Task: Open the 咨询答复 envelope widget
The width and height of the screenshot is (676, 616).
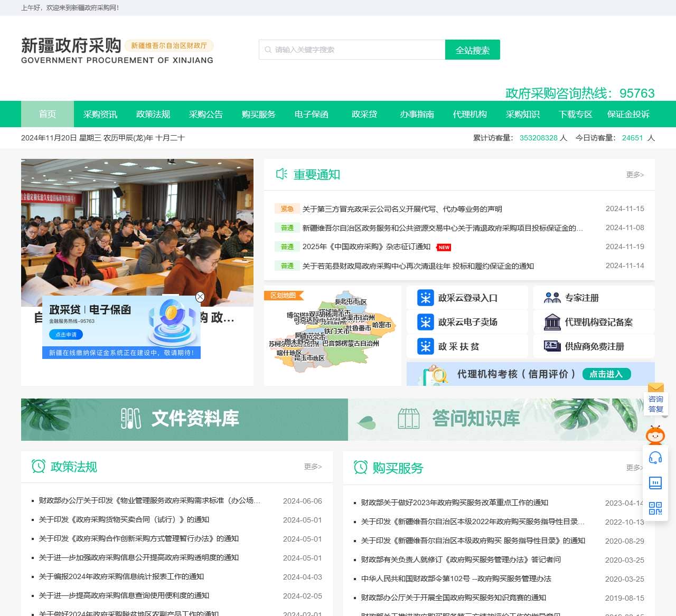Action: (x=656, y=399)
